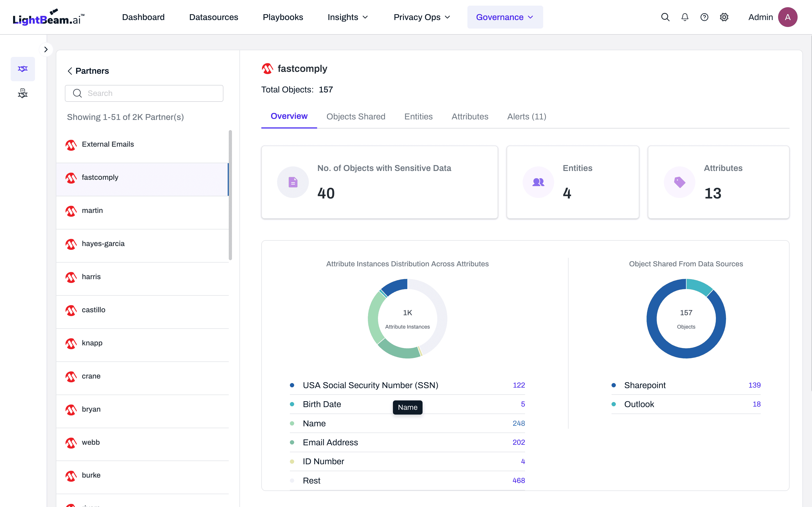Select crane in the partner list
The height and width of the screenshot is (507, 812).
[x=142, y=378]
